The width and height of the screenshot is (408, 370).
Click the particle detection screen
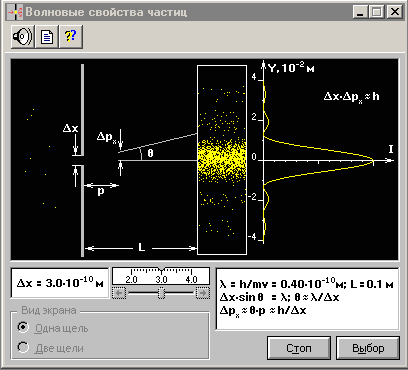[222, 160]
